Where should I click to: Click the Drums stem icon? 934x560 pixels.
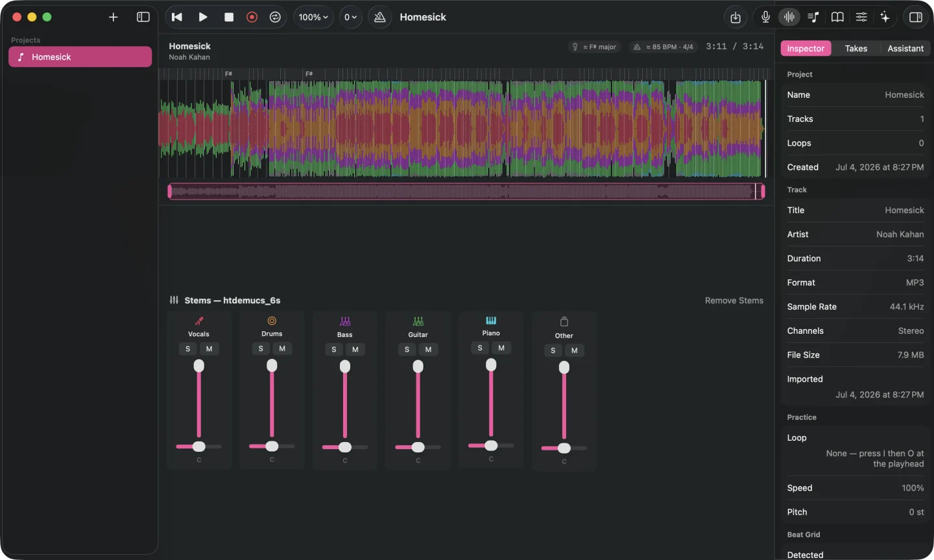(x=272, y=321)
